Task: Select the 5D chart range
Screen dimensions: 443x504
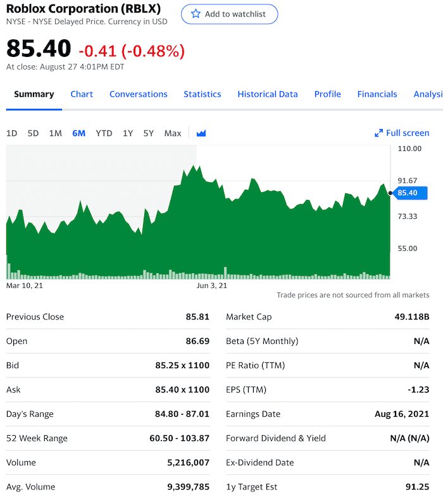Action: (x=33, y=133)
